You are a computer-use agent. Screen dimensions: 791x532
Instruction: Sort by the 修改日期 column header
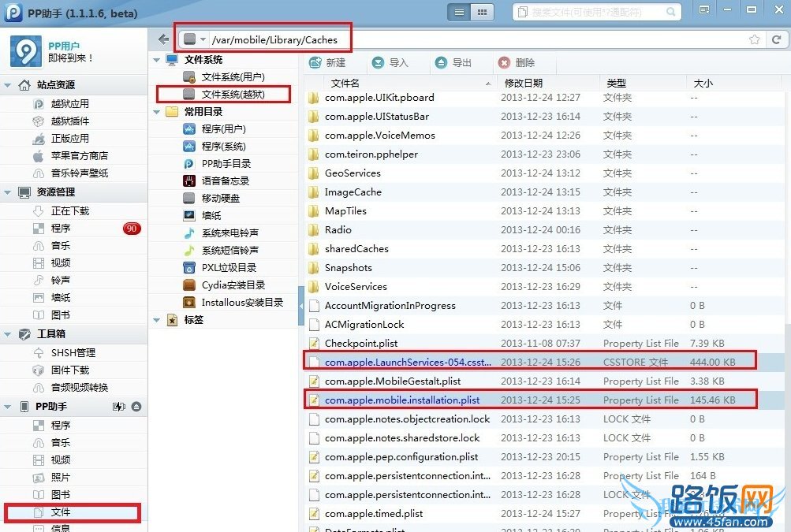(x=548, y=84)
